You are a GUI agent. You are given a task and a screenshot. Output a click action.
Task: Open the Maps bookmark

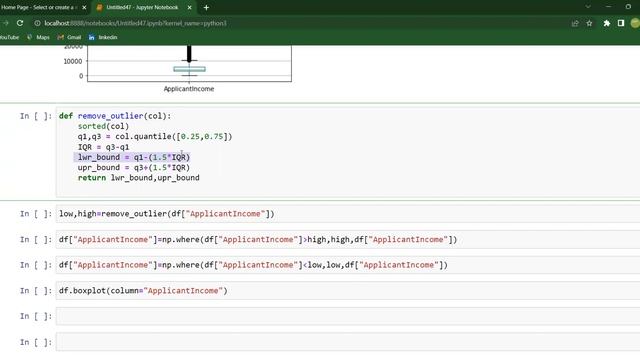coord(38,37)
